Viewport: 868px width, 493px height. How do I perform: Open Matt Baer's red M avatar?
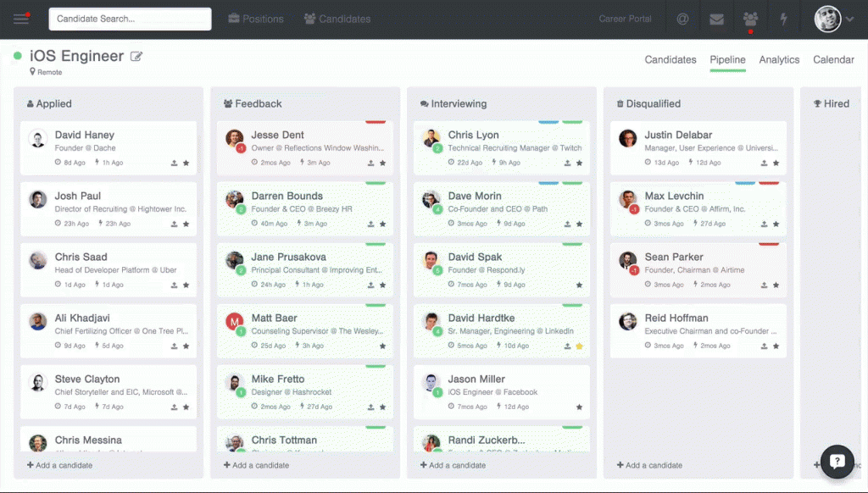(235, 322)
